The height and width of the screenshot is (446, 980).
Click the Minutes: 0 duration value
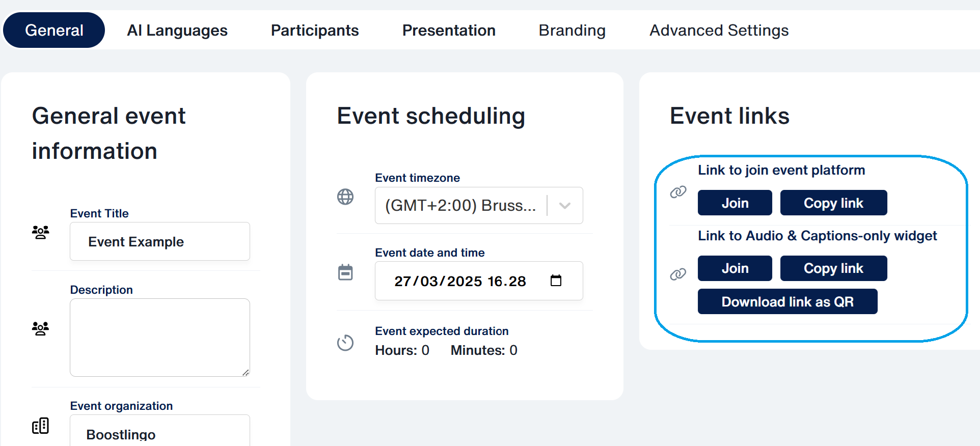[x=484, y=350]
